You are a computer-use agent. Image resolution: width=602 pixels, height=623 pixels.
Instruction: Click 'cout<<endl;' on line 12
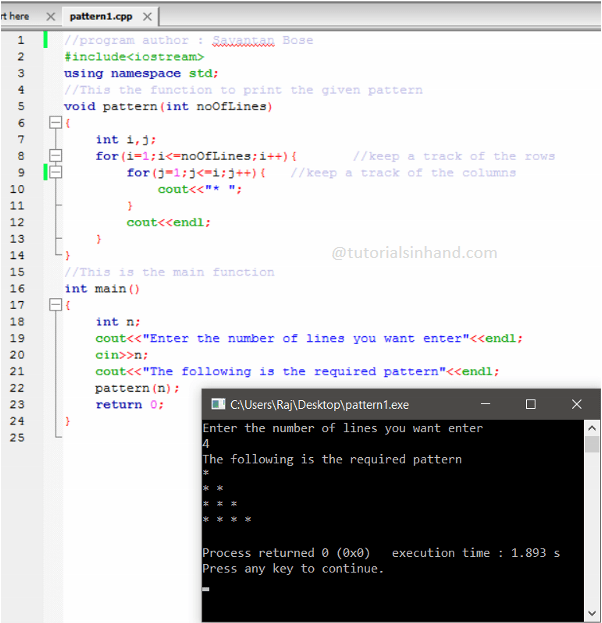point(168,222)
